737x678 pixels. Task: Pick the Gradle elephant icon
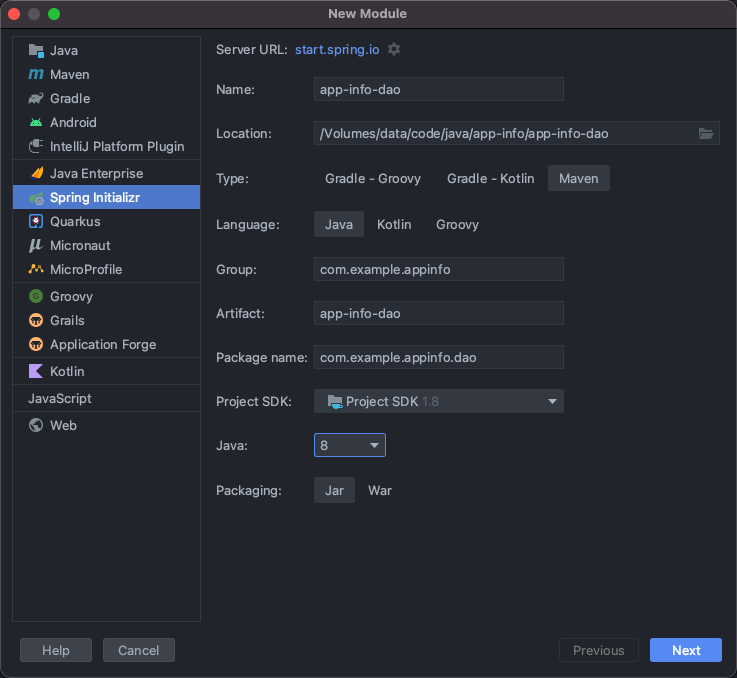pyautogui.click(x=36, y=98)
